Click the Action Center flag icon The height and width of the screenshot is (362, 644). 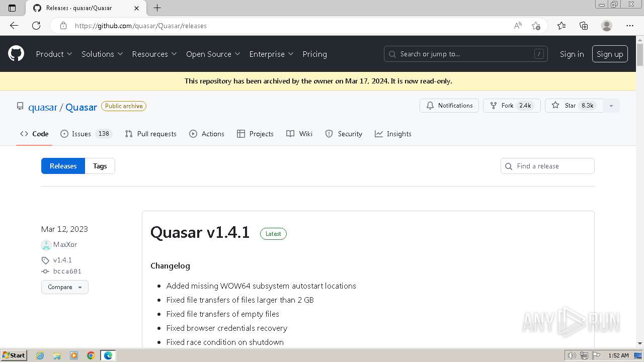coord(596,355)
